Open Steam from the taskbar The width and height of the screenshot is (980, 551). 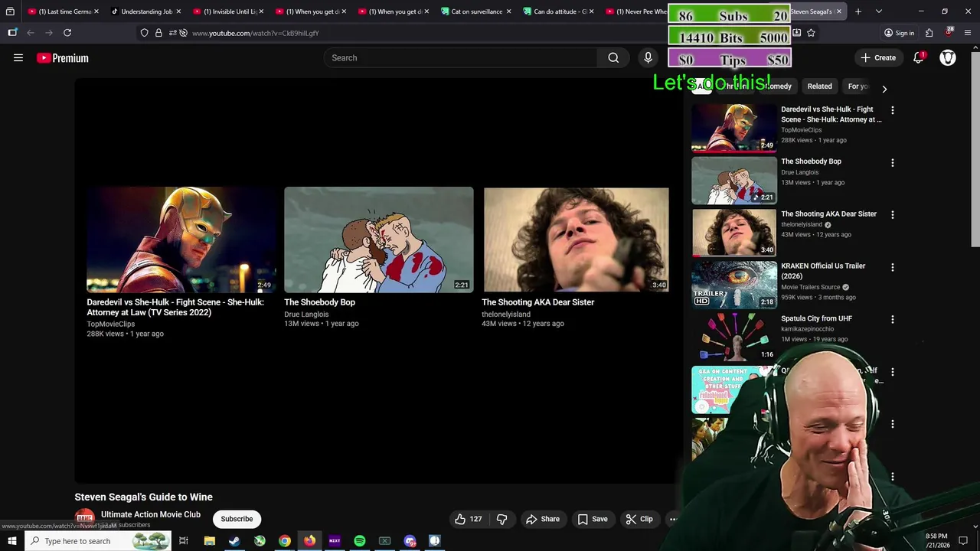pyautogui.click(x=234, y=541)
